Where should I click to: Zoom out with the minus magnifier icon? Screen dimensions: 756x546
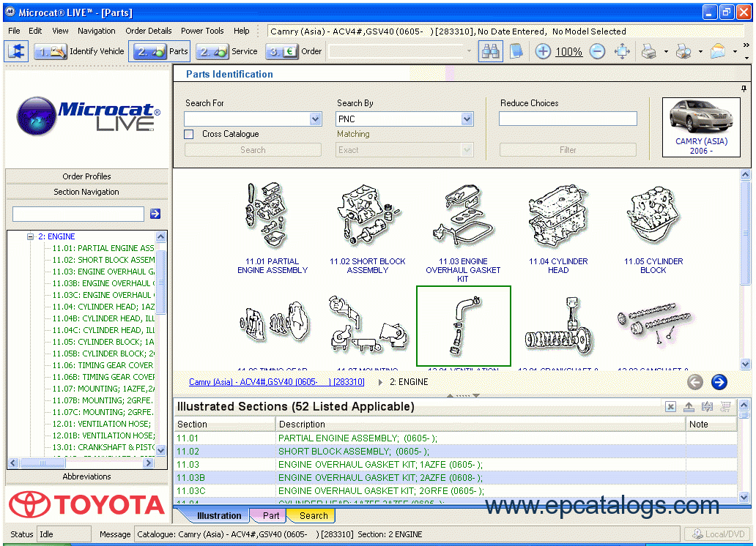597,51
